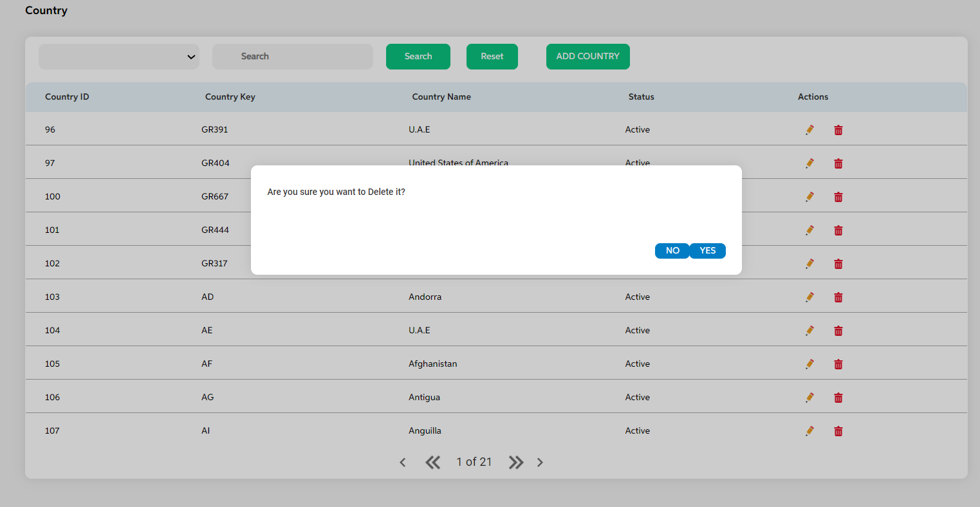Delete the Antigua entry
The image size is (980, 507).
[838, 398]
